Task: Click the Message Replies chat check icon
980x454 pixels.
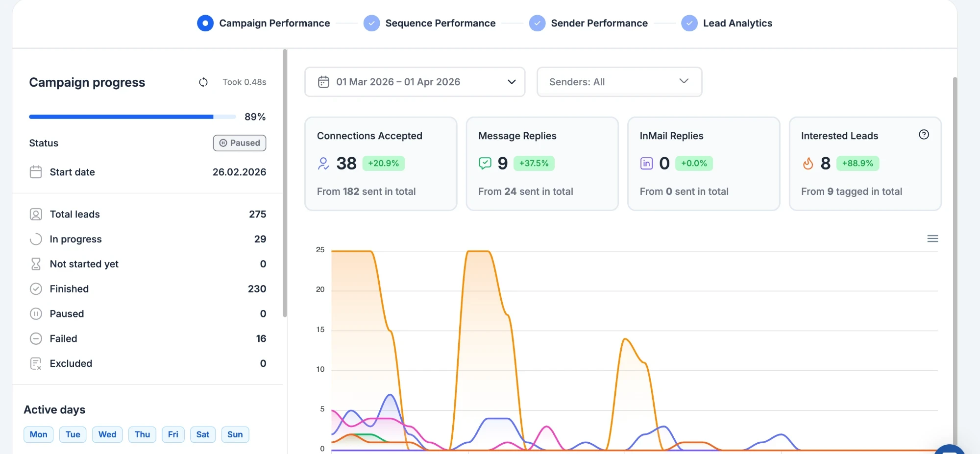Action: point(485,163)
